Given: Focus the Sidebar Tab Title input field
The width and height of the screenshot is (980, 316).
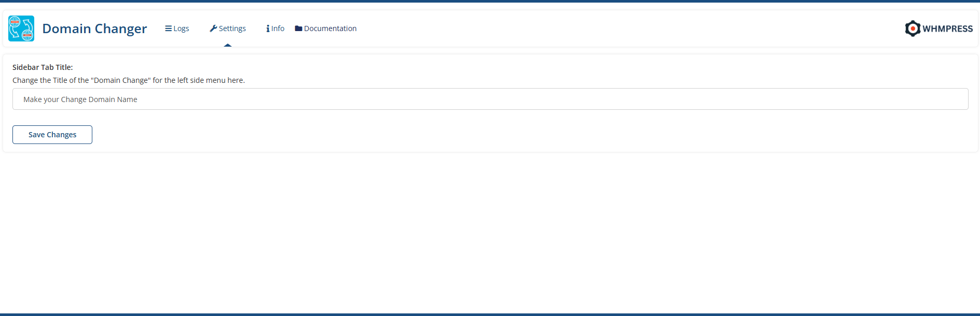Looking at the screenshot, I should 490,99.
